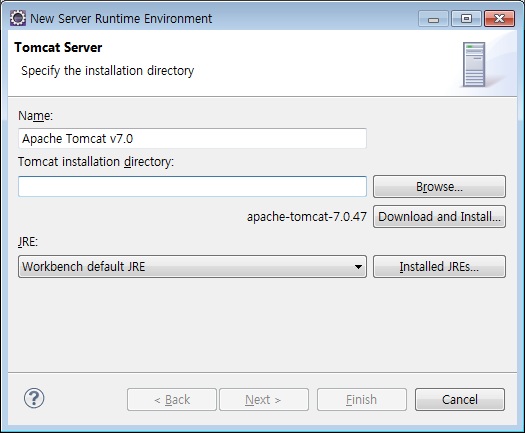Click the server tower icon in the banner
Viewport: 525px width, 433px height.
tap(474, 64)
